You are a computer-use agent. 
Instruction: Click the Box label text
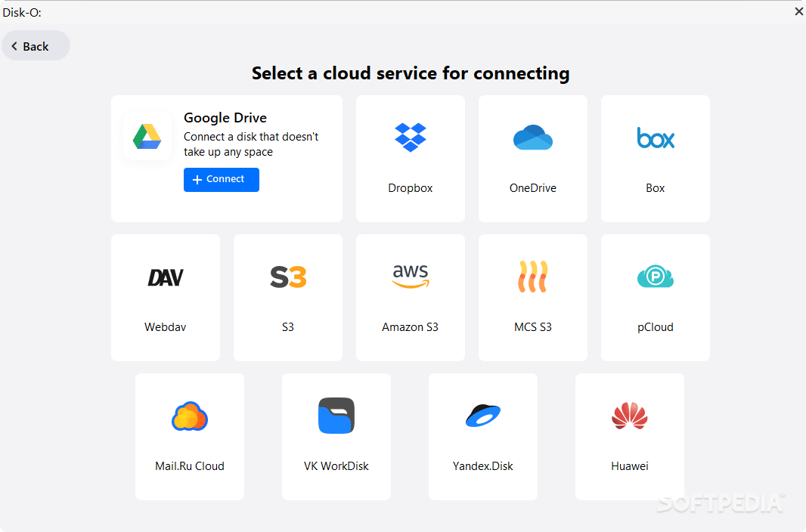click(x=656, y=188)
